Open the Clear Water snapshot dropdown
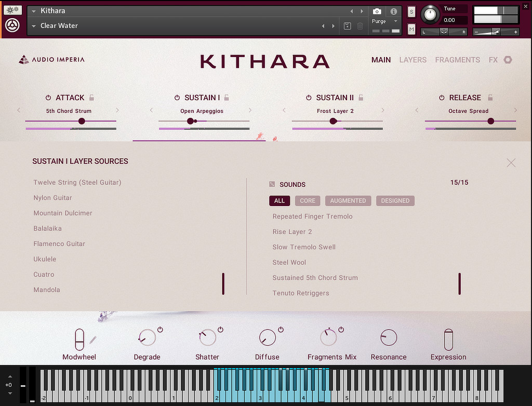Viewport: 532px width, 406px height. [34, 26]
